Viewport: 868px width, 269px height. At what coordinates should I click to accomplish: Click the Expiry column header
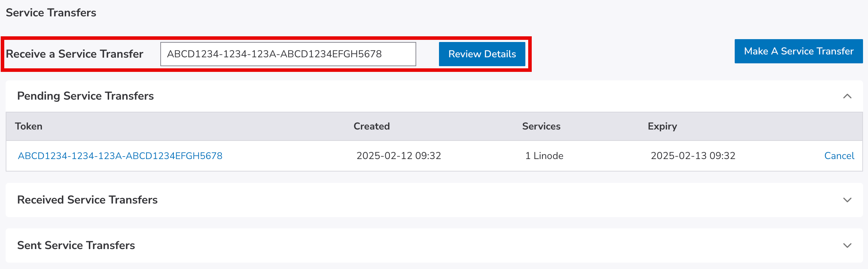coord(662,126)
